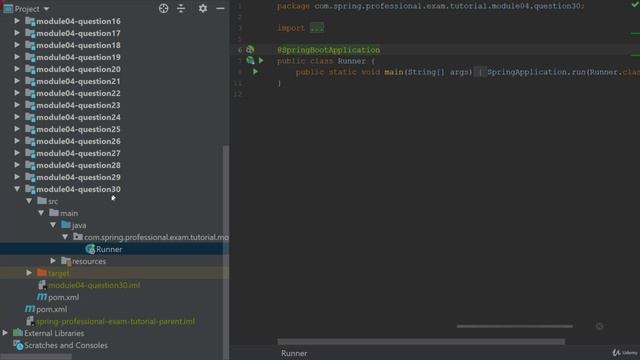Open Project panel settings gear
Viewport: 640px width, 360px height.
click(202, 9)
